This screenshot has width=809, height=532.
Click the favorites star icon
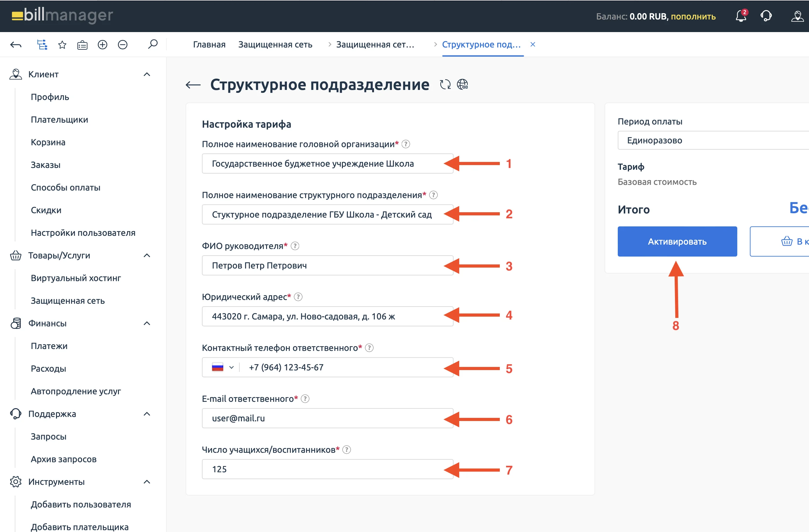point(62,45)
